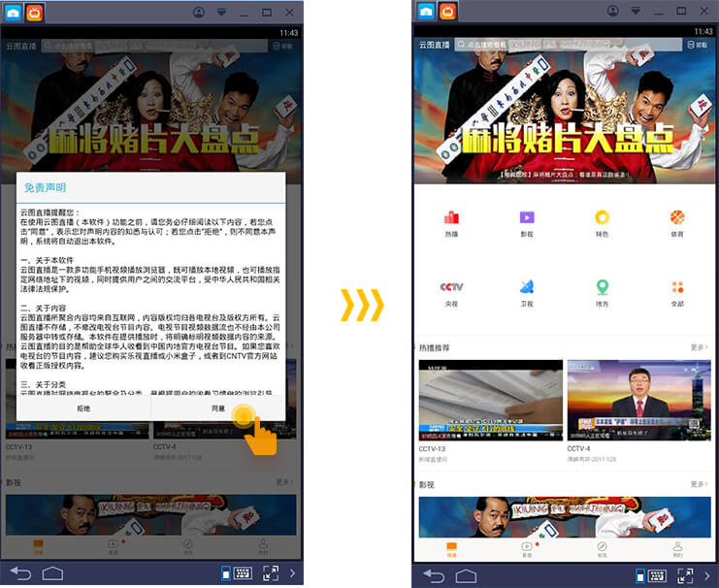Expand the right chevron in the left window's bottom bar
This screenshot has width=719, height=588.
point(293,572)
